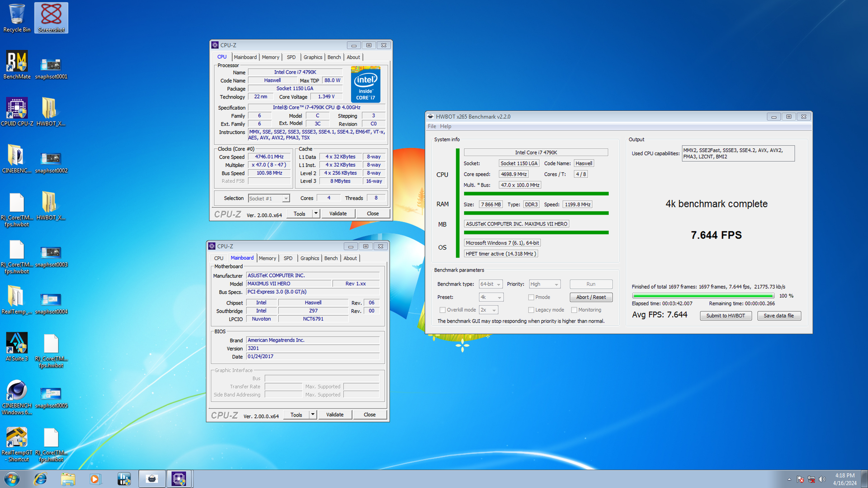This screenshot has height=488, width=868.
Task: Click the Save data file button
Action: (778, 316)
